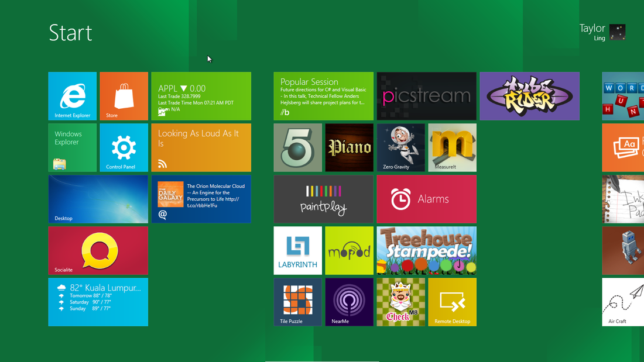Switch to the Desktop tile
Screen dimensions: 644x362
(x=98, y=199)
